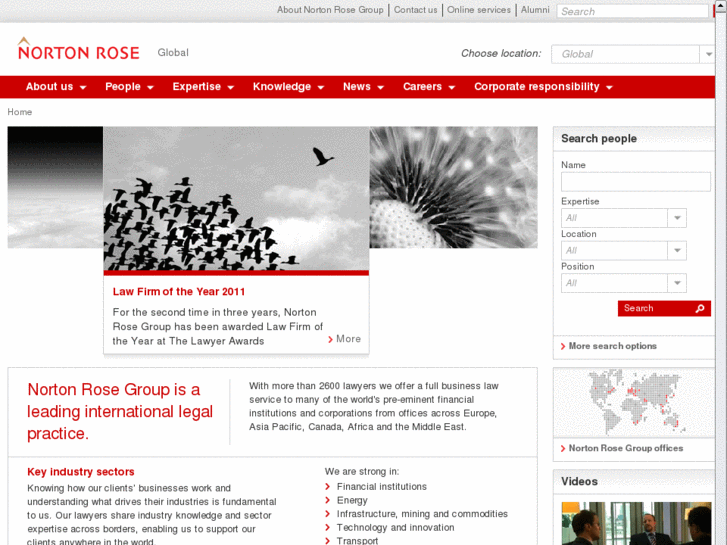Viewport: 727px width, 545px height.
Task: Click the arrow icon next to More
Action: point(331,340)
